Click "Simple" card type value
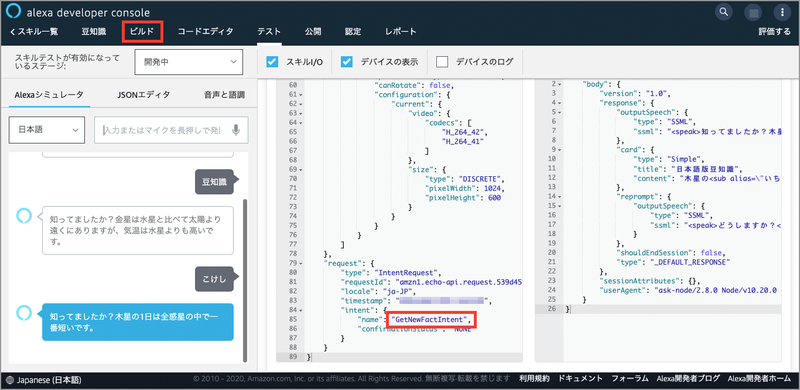 683,159
